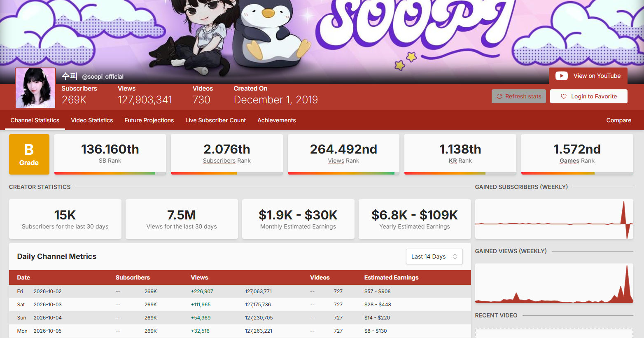This screenshot has width=644, height=338.
Task: Click the @soopi_official handle
Action: 103,77
